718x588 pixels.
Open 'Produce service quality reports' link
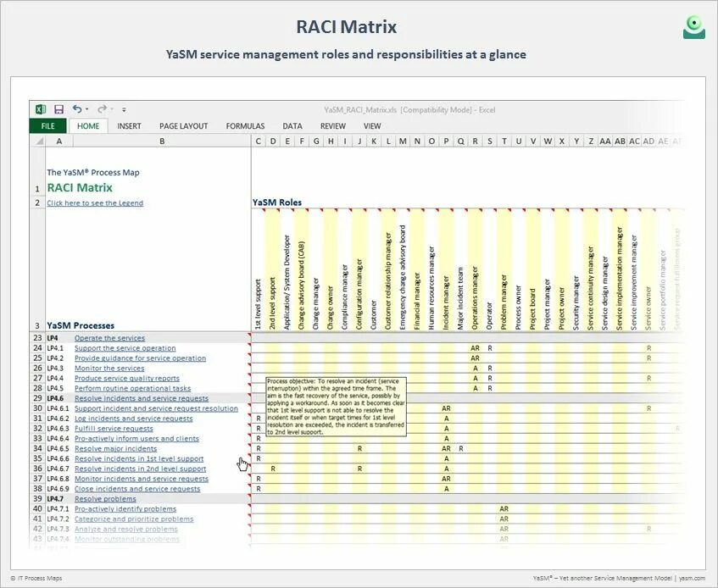tap(127, 379)
